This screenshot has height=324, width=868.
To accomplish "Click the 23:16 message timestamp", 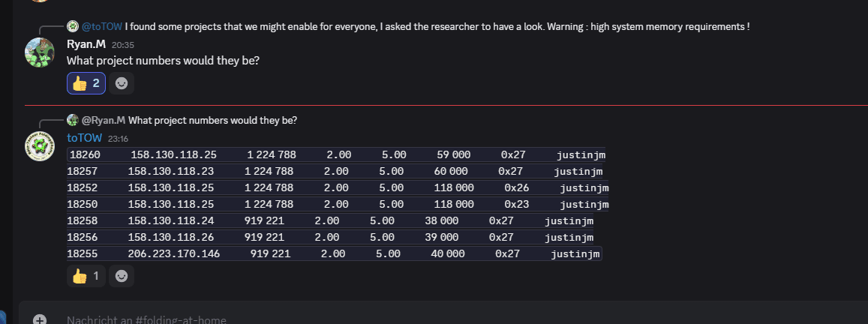I will click(119, 139).
